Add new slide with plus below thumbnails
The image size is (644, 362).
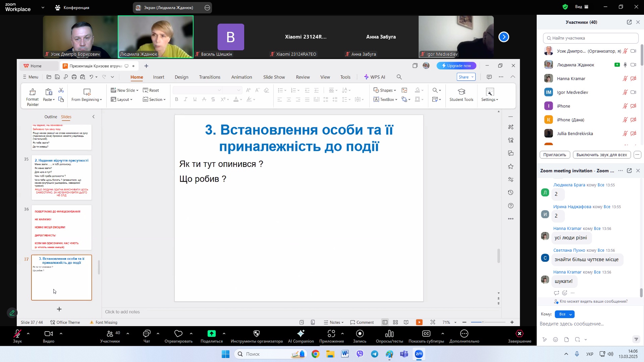pos(59,309)
